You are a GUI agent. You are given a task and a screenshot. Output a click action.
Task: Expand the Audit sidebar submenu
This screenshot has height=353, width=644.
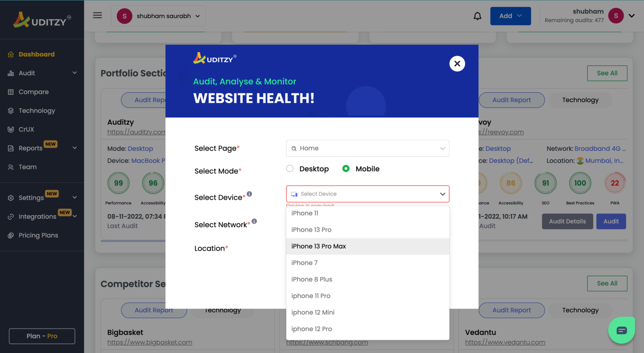tap(75, 73)
